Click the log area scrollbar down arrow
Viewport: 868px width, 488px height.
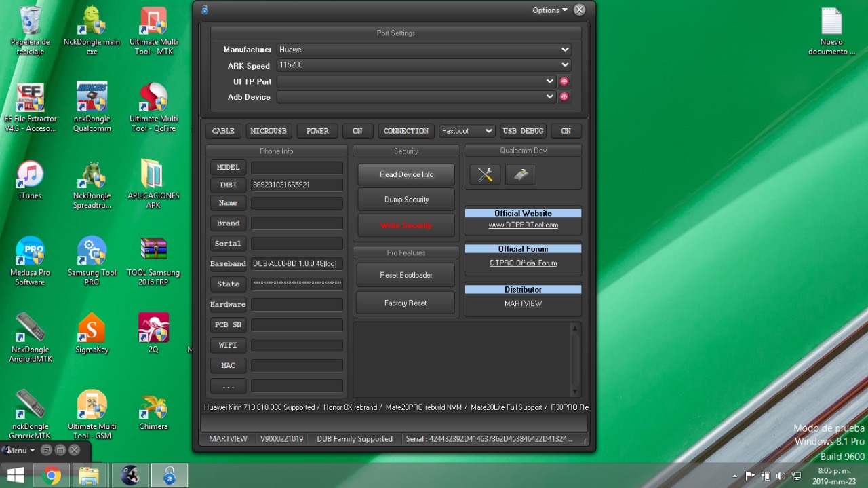(575, 392)
